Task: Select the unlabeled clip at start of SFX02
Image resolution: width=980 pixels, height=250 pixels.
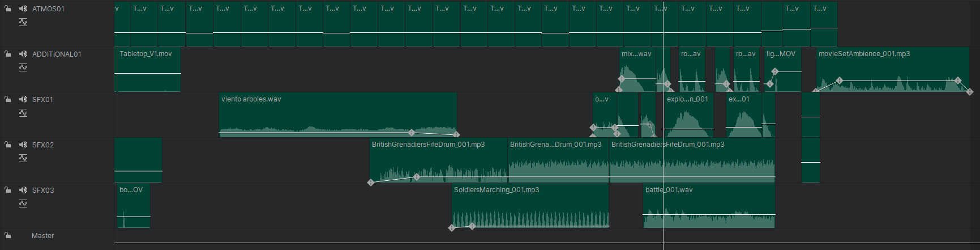Action: pyautogui.click(x=138, y=160)
